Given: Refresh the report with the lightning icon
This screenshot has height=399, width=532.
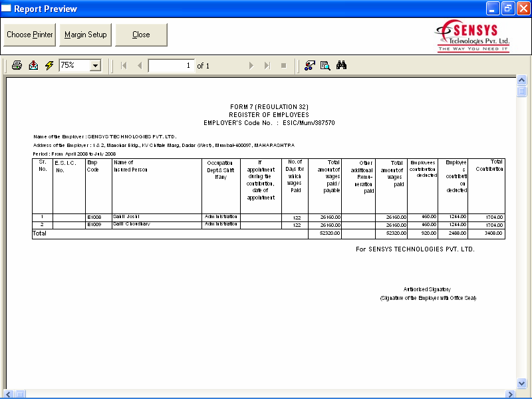Looking at the screenshot, I should coord(49,65).
